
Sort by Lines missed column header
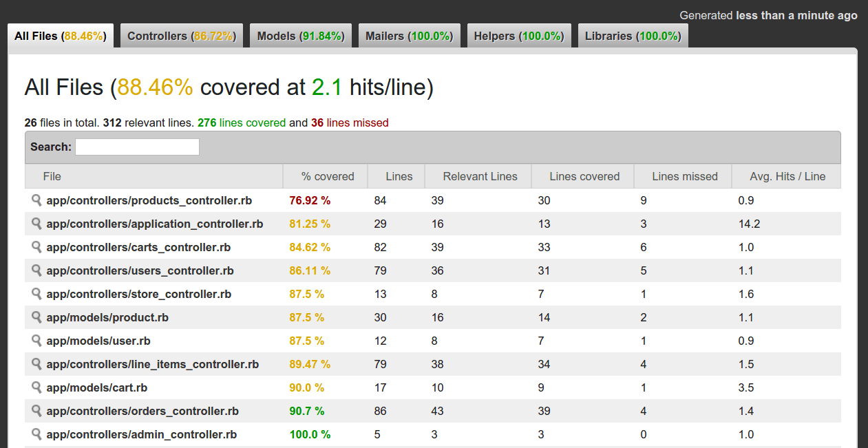(683, 176)
